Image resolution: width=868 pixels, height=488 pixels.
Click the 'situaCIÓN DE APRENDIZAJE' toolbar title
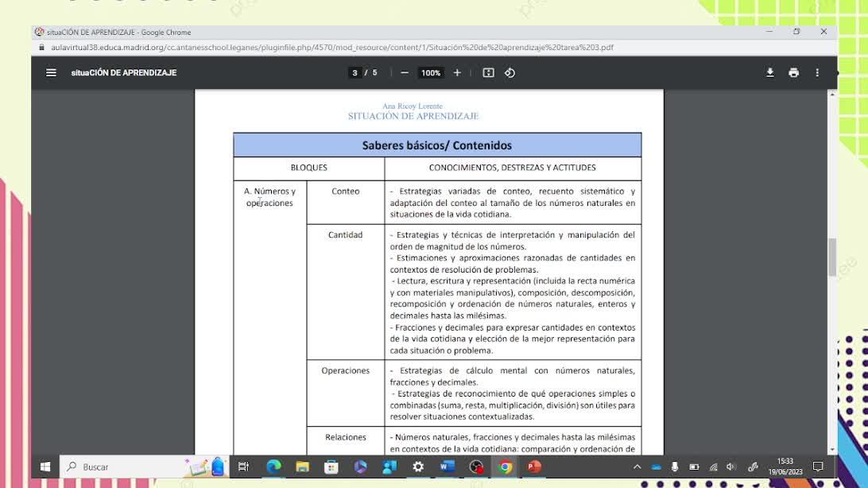pos(124,72)
